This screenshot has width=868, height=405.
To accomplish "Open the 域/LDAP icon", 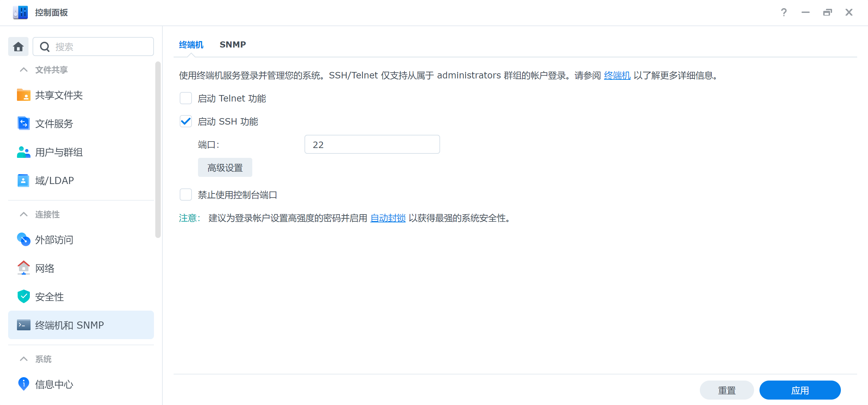I will (x=23, y=180).
